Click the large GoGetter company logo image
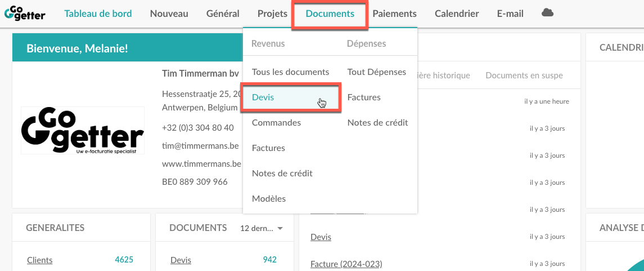Screen dimensions: 644x271 coord(83,130)
